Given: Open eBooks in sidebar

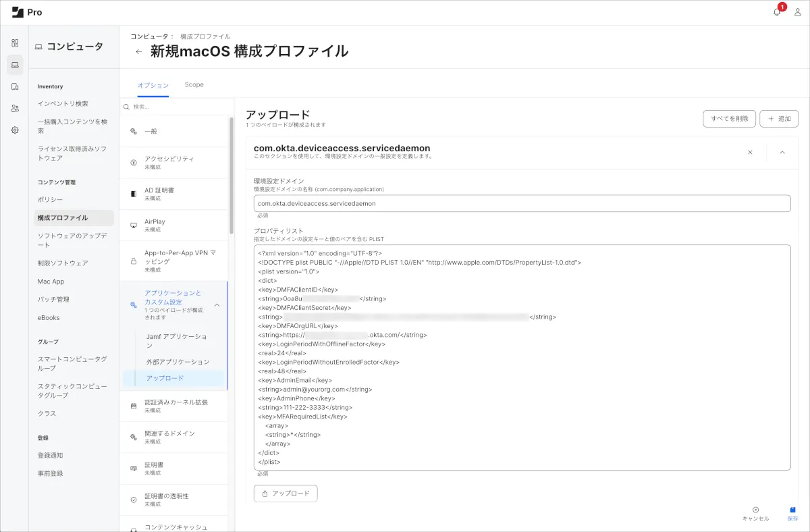Looking at the screenshot, I should click(x=49, y=317).
